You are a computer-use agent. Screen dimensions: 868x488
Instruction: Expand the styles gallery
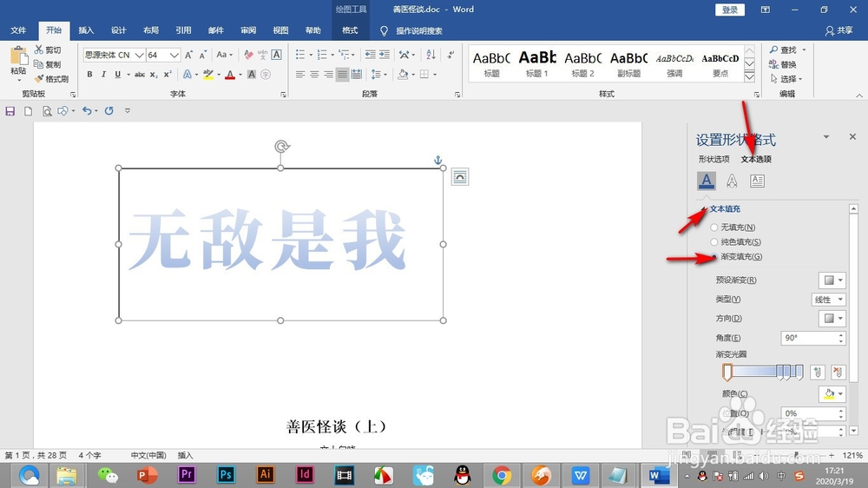pyautogui.click(x=750, y=77)
